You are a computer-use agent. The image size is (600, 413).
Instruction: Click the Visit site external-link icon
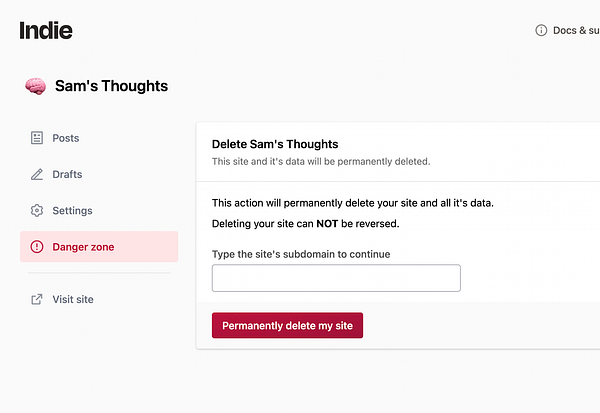point(37,299)
